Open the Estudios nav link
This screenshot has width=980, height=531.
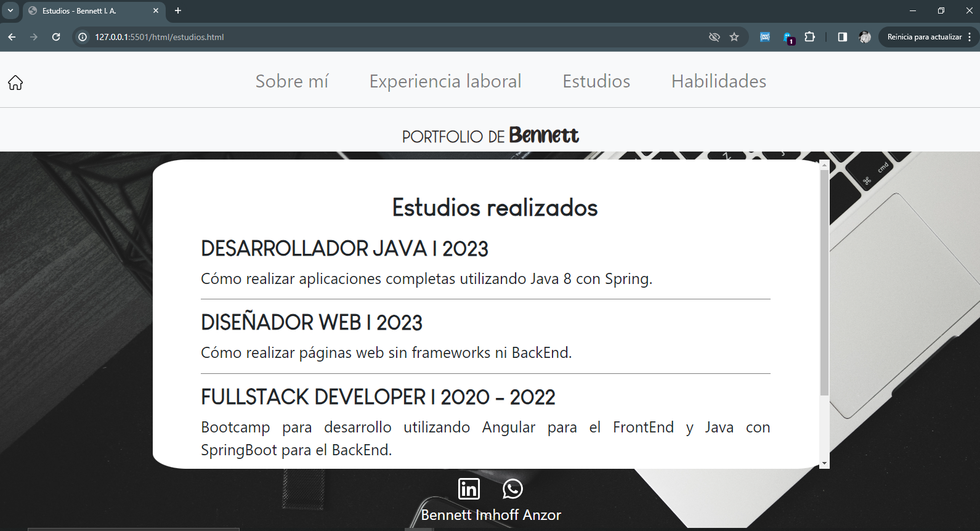[x=596, y=81]
